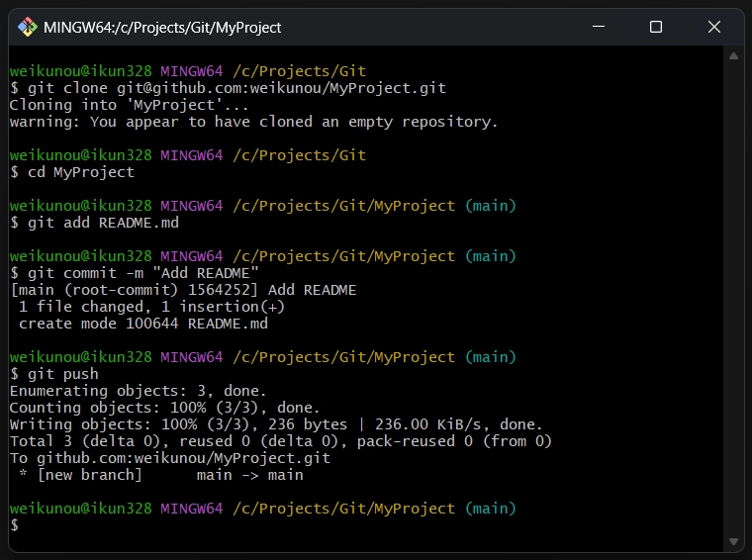Click the '1 file changed, 1 insertion(+)' line

(x=151, y=307)
